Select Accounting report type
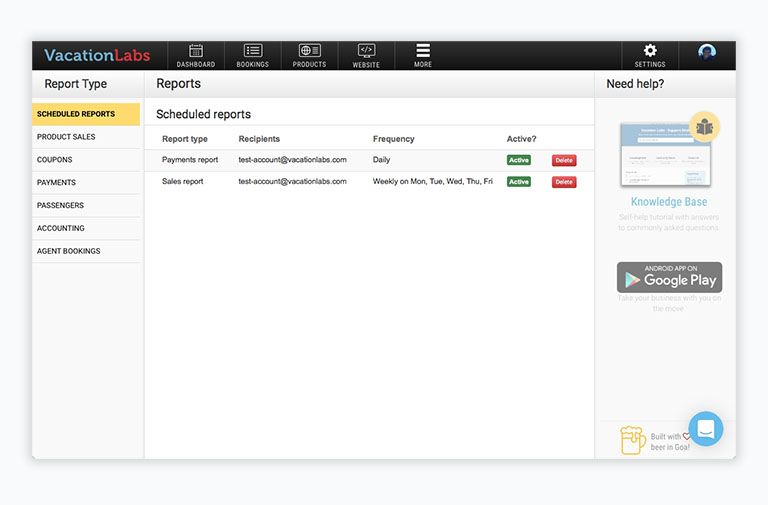Screen dimensions: 768x505 pyautogui.click(x=86, y=228)
